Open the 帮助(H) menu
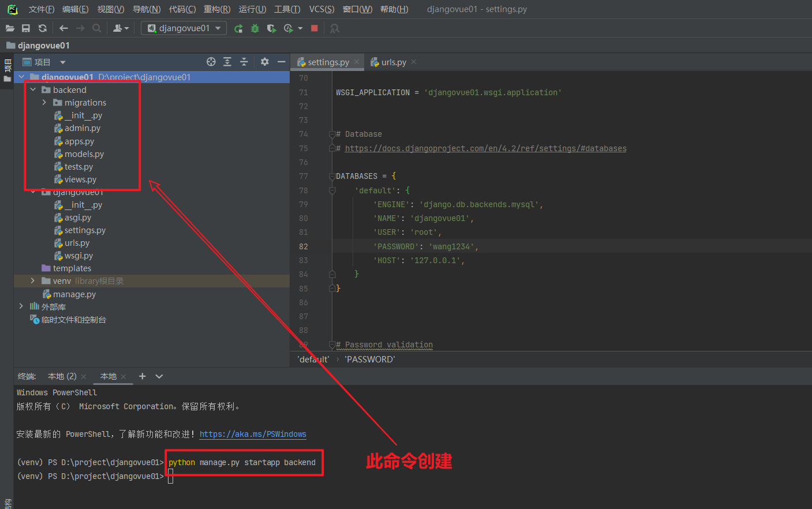812x509 pixels. point(394,9)
